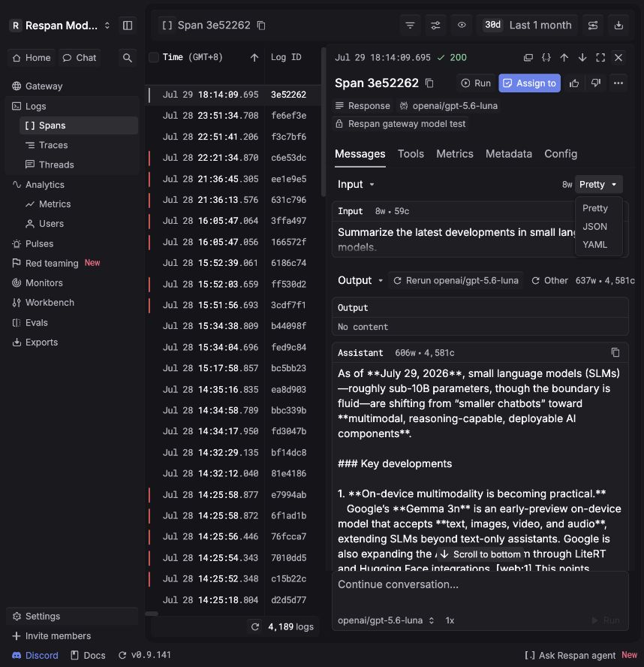Open Settings in the sidebar
The image size is (644, 667).
tap(72, 617)
